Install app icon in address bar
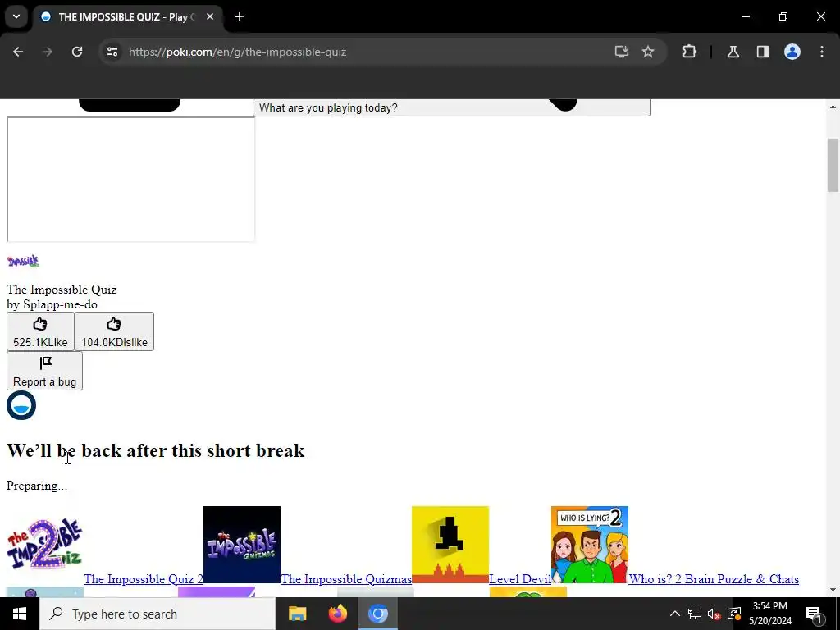This screenshot has width=840, height=630. tap(622, 52)
